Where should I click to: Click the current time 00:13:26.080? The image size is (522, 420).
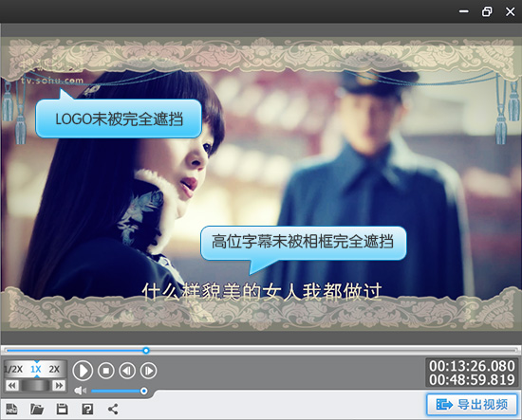point(472,366)
